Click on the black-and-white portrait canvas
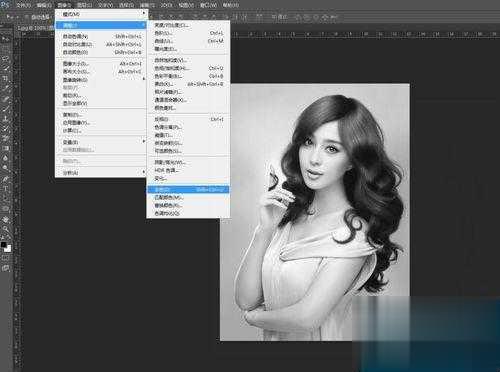This screenshot has width=500, height=372. click(x=315, y=212)
